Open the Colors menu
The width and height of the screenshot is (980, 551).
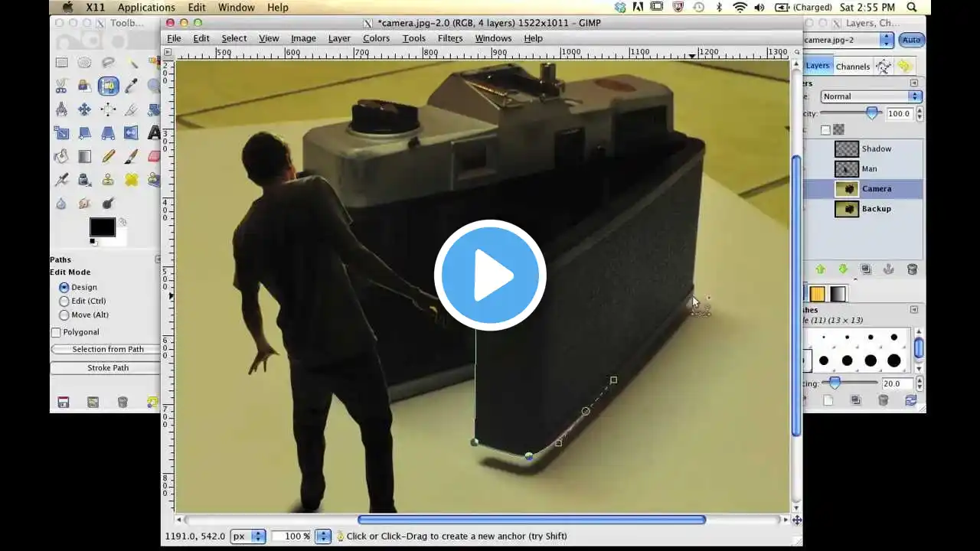[x=376, y=38]
